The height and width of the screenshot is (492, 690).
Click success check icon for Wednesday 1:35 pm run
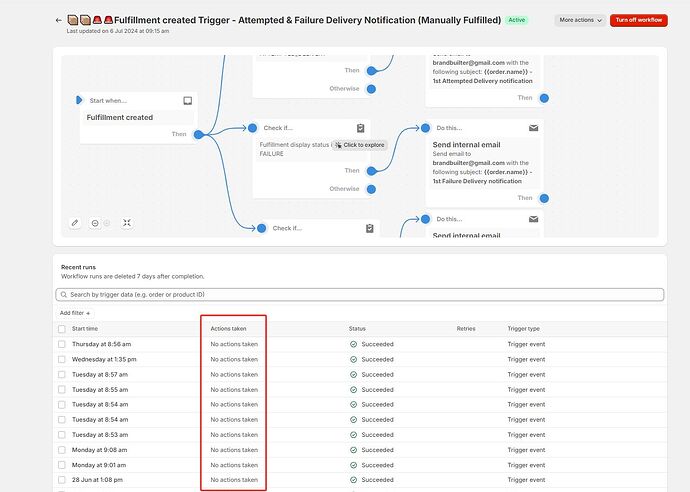tap(353, 360)
